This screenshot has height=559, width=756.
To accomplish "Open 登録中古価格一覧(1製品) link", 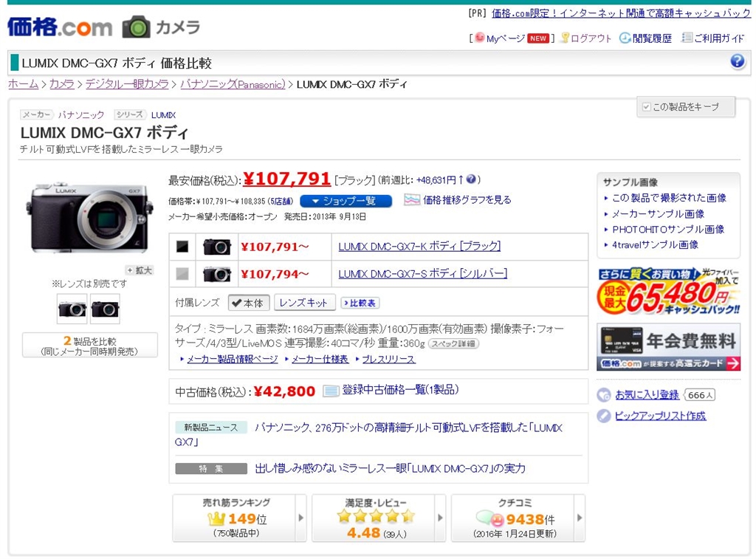I will pos(400,390).
